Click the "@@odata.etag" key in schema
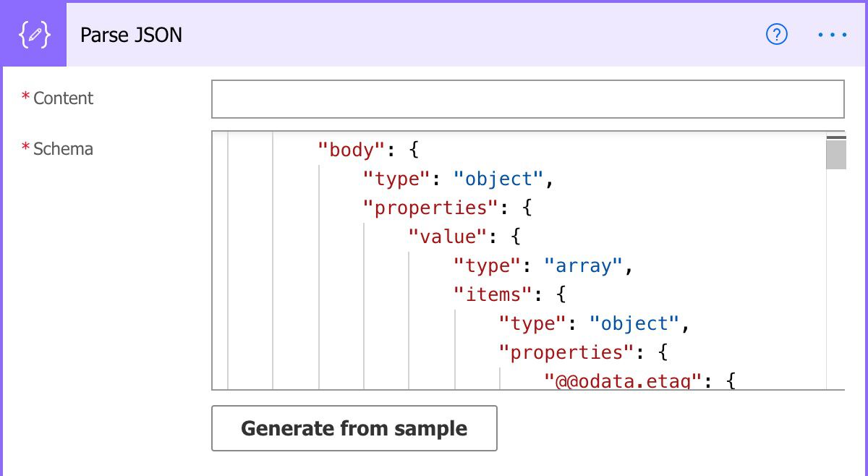The height and width of the screenshot is (476, 868). [x=624, y=381]
